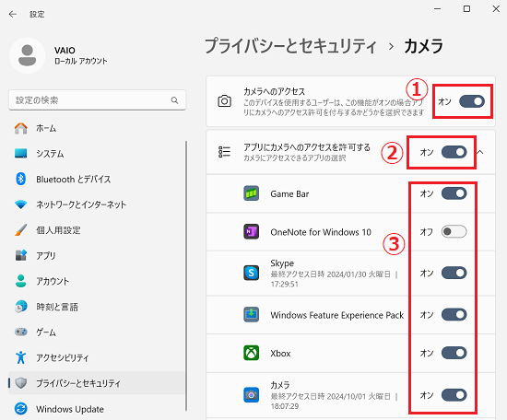
Task: Click the camera outline icon beside カメラへのアクセス
Action: pos(224,101)
